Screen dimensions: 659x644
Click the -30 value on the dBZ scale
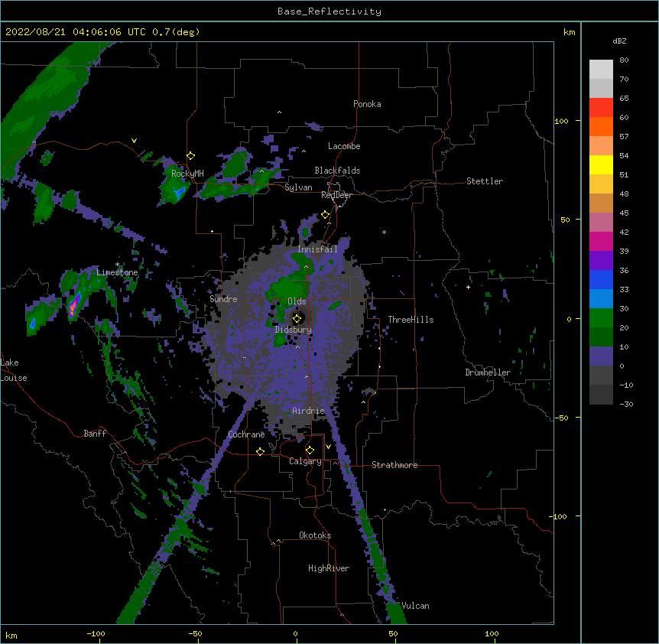click(626, 405)
